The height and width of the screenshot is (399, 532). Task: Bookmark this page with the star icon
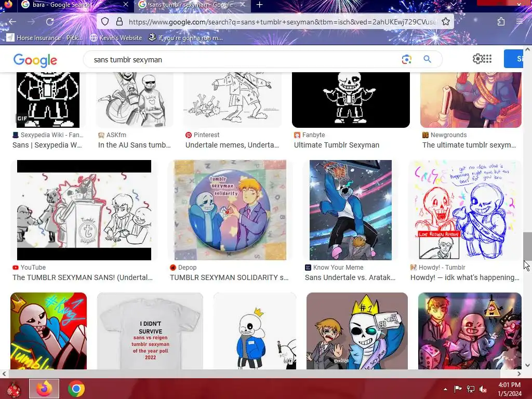[x=446, y=22]
